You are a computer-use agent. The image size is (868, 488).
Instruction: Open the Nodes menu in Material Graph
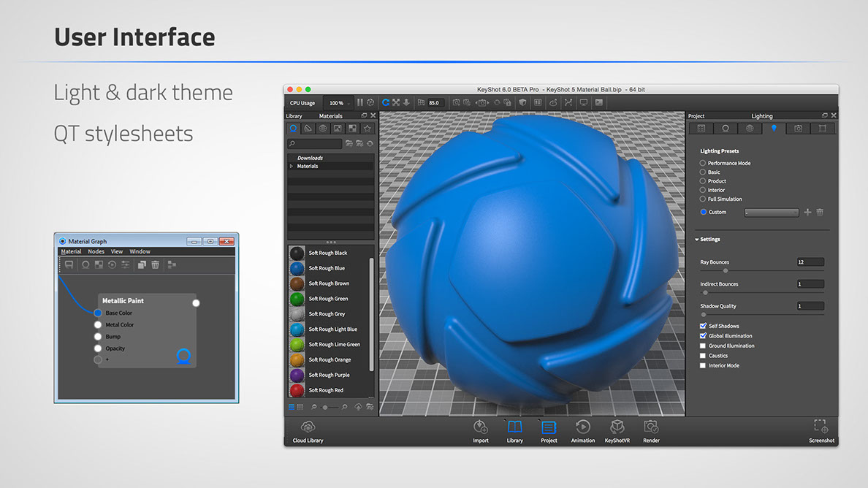(96, 251)
